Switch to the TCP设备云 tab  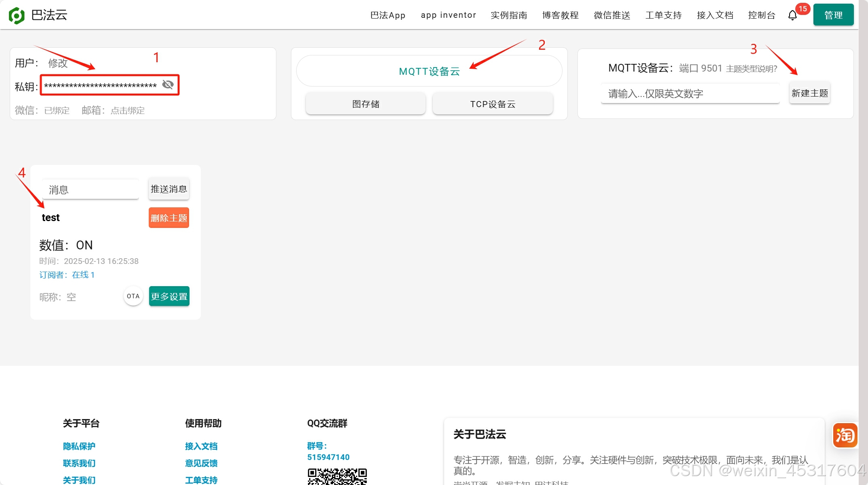493,104
